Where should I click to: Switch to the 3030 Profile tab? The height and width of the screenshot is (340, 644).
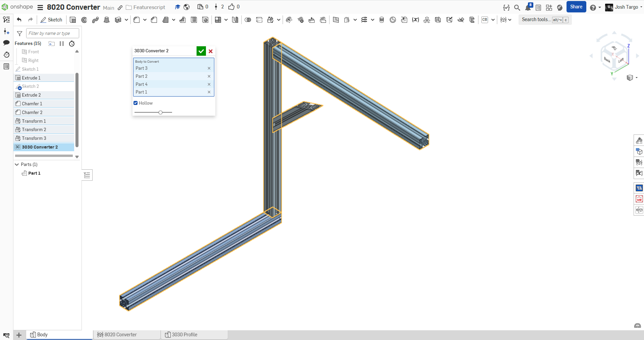pos(194,335)
